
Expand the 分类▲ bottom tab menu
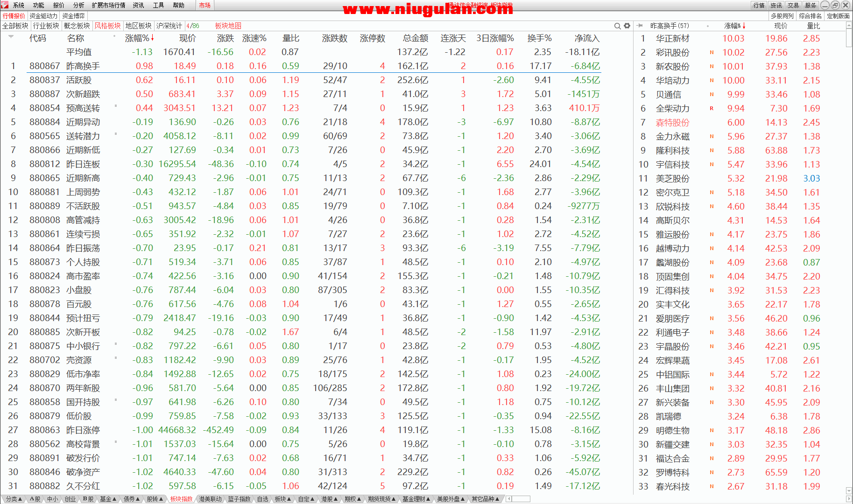(14, 499)
